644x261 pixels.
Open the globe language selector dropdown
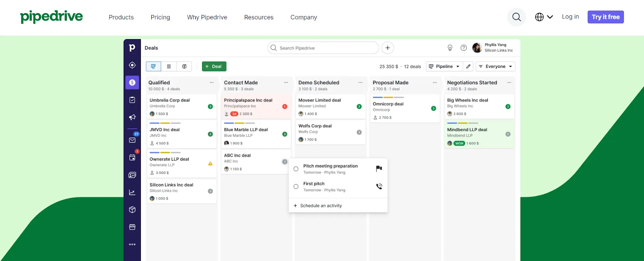pyautogui.click(x=544, y=17)
